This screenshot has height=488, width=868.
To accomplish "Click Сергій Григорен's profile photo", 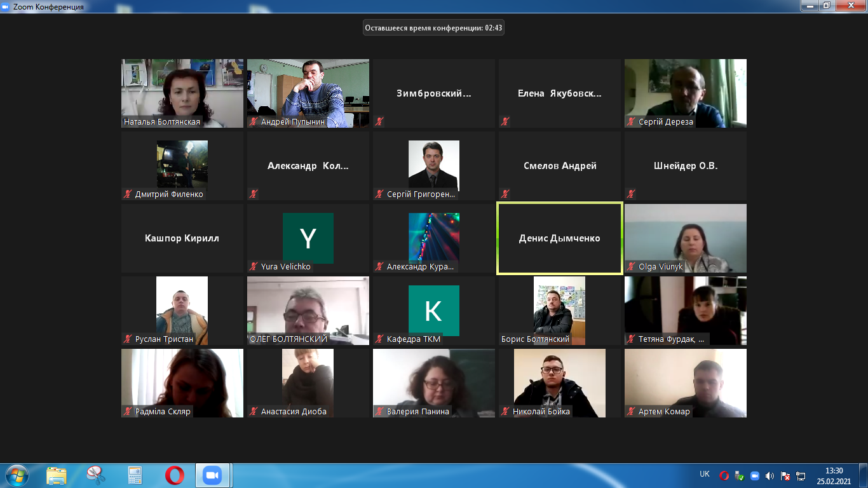I will (x=434, y=166).
